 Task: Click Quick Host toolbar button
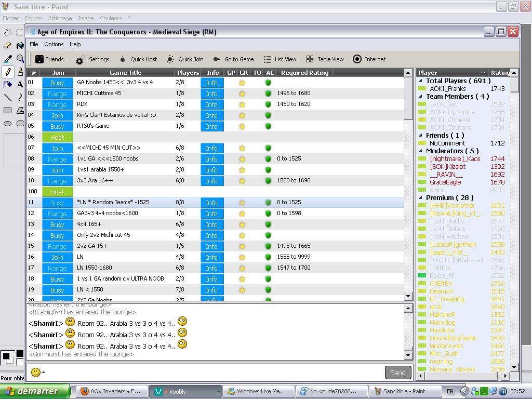point(138,59)
